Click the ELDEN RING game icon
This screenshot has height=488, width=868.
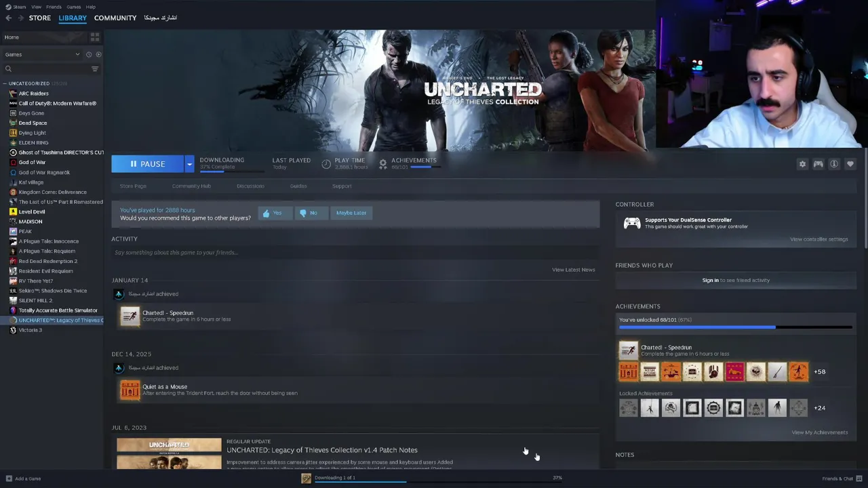[13, 142]
